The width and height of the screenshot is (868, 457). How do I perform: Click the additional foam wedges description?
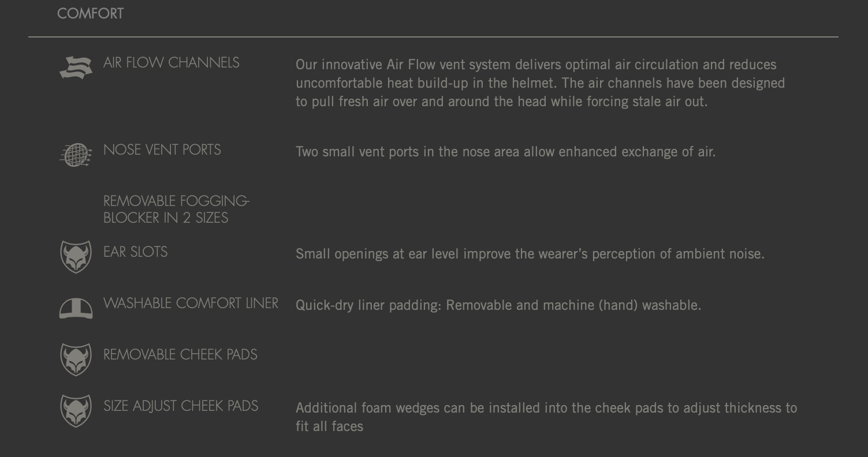(546, 417)
